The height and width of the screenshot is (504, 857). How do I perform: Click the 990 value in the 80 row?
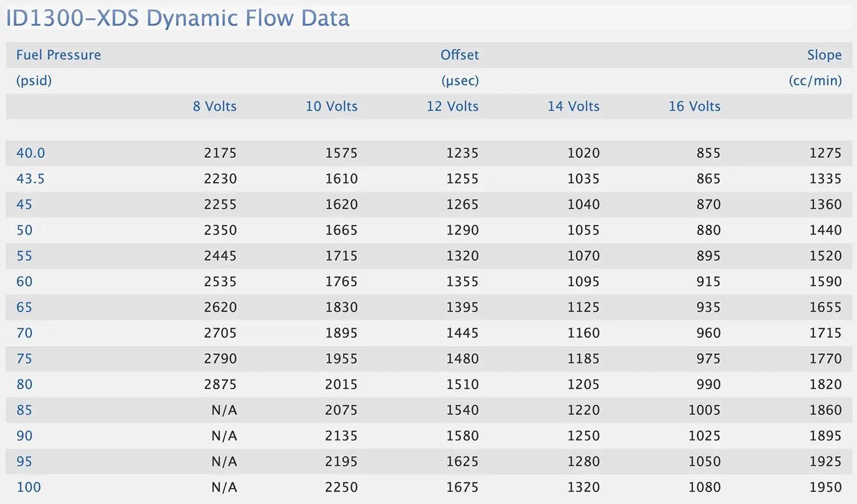708,384
